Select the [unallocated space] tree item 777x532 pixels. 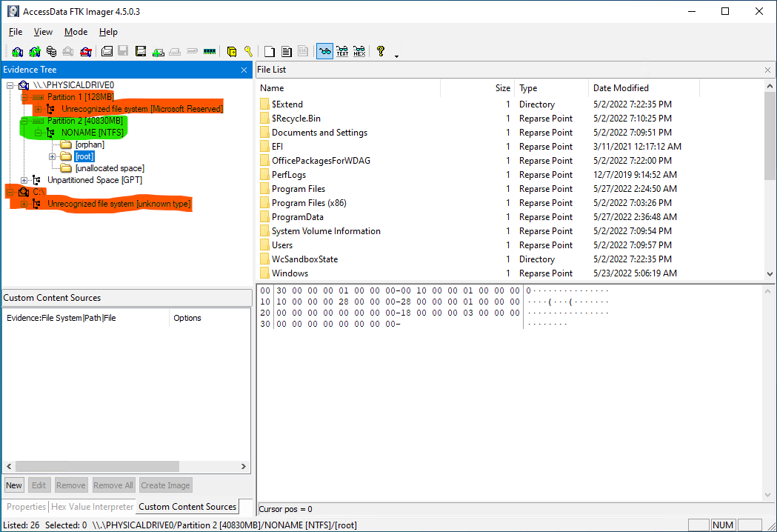pyautogui.click(x=110, y=169)
